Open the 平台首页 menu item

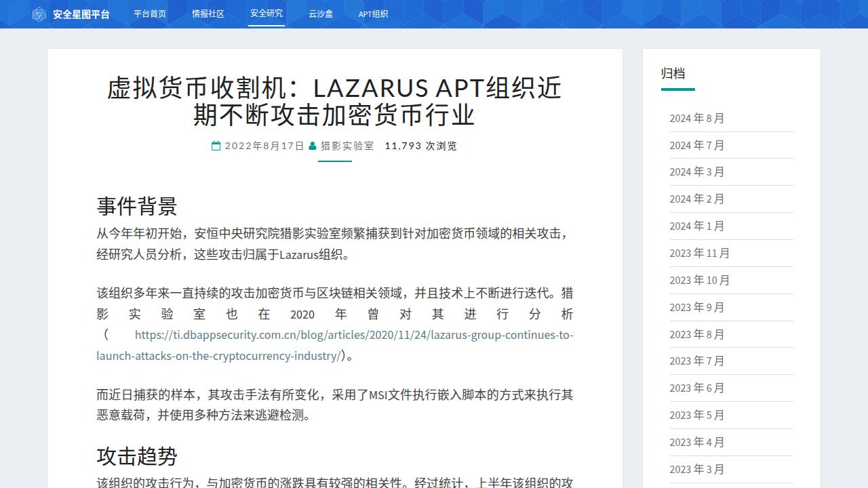point(150,14)
